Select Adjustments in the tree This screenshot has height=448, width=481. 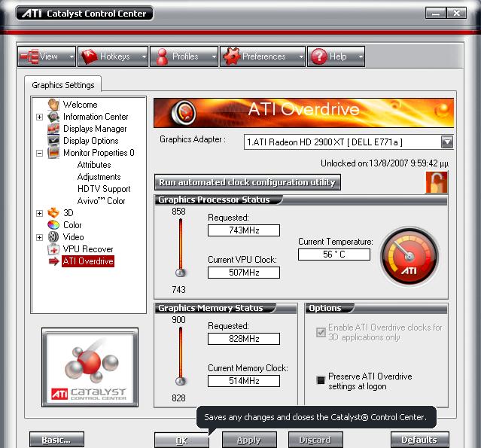pos(99,177)
